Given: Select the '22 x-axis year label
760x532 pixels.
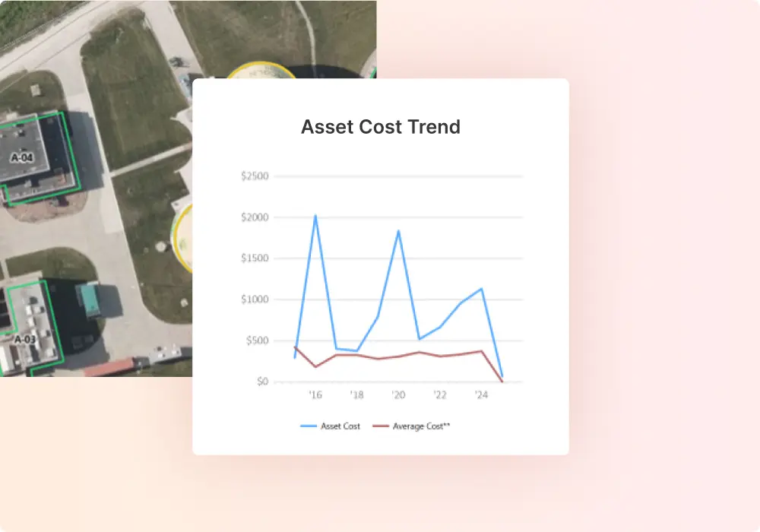Looking at the screenshot, I should click(x=439, y=395).
